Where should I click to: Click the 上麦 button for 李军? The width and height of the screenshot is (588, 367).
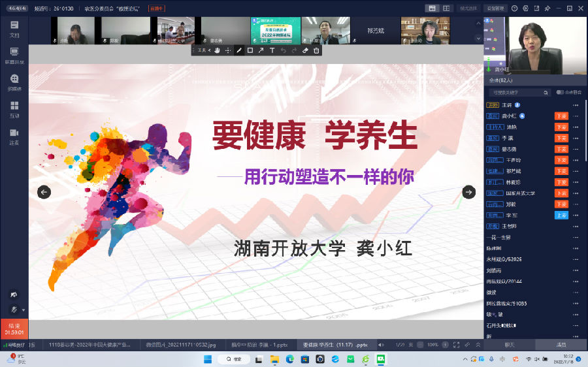point(561,215)
